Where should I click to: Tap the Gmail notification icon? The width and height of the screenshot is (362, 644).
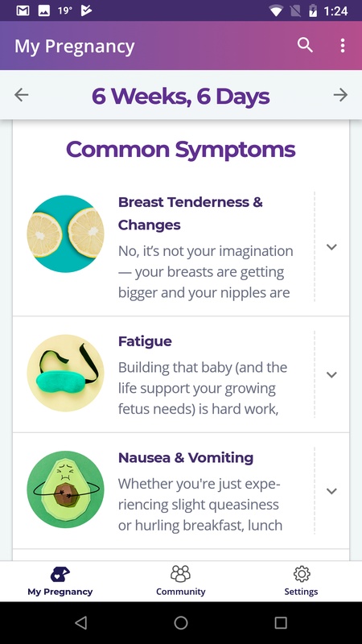pyautogui.click(x=23, y=10)
